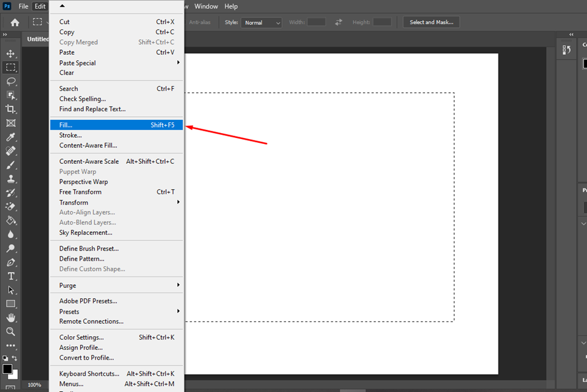Click the Height input field
Viewport: 587px width, 392px height.
(x=382, y=22)
